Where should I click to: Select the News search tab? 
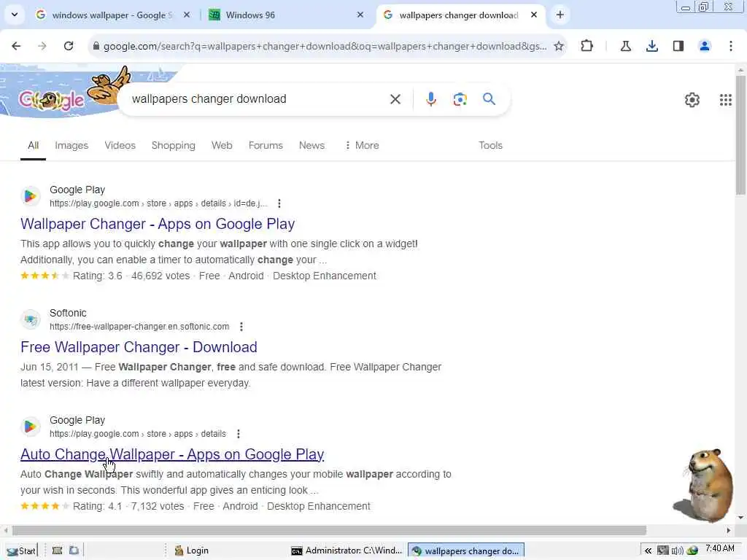[x=311, y=145]
